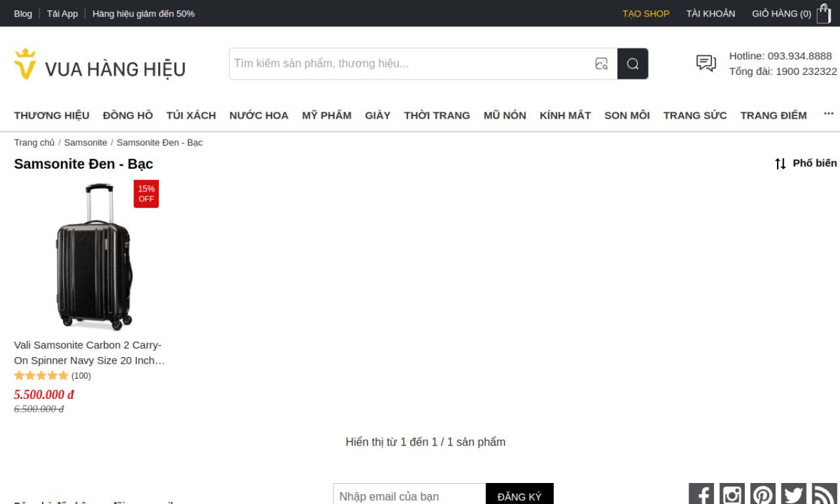Click the five-star product rating
The width and height of the screenshot is (840, 504).
pos(41,376)
